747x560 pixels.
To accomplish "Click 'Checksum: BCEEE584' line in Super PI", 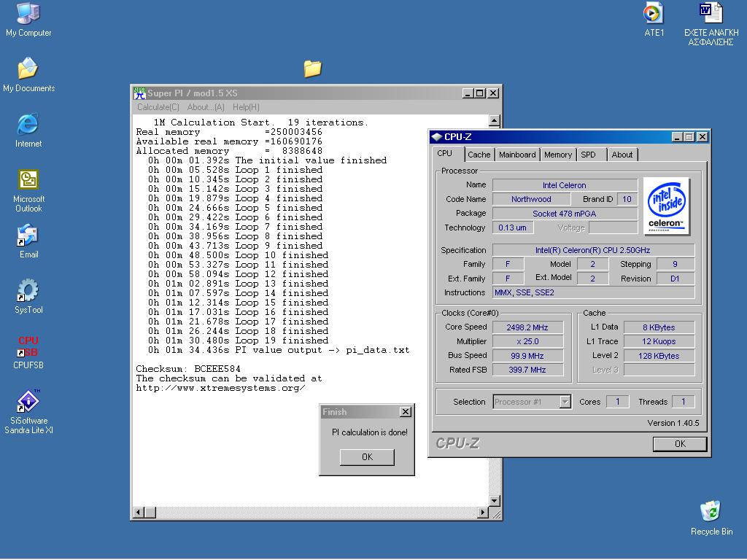I will (x=188, y=368).
